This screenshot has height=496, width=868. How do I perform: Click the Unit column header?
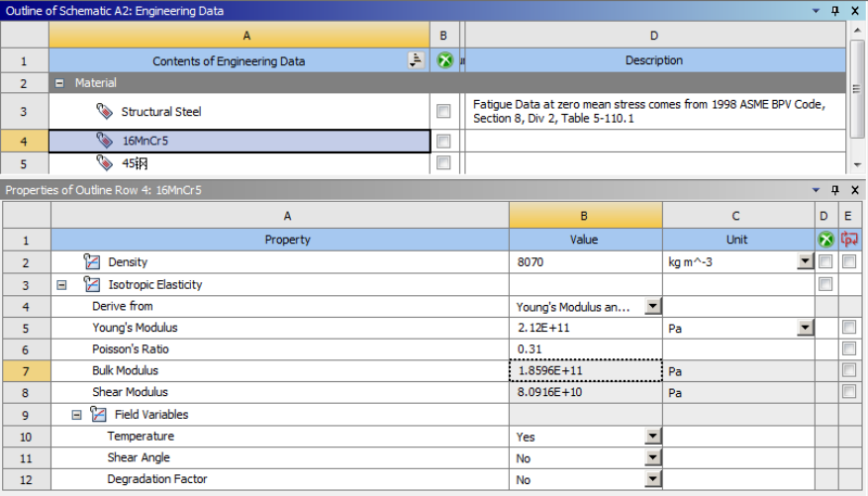tap(736, 240)
